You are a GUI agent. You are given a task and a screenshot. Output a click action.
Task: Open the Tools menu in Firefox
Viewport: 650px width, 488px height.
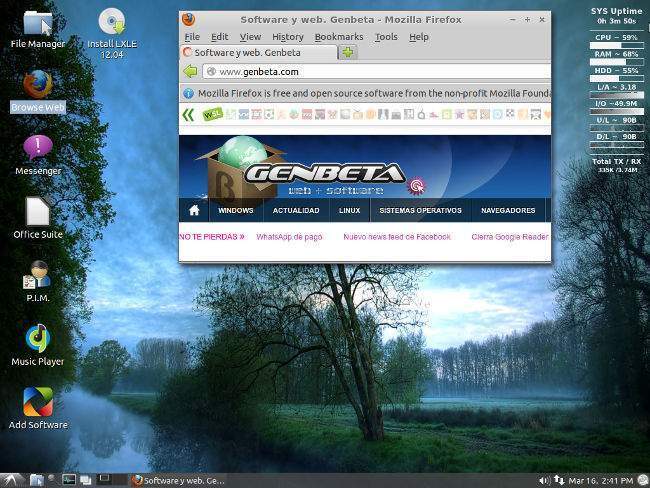click(x=386, y=37)
